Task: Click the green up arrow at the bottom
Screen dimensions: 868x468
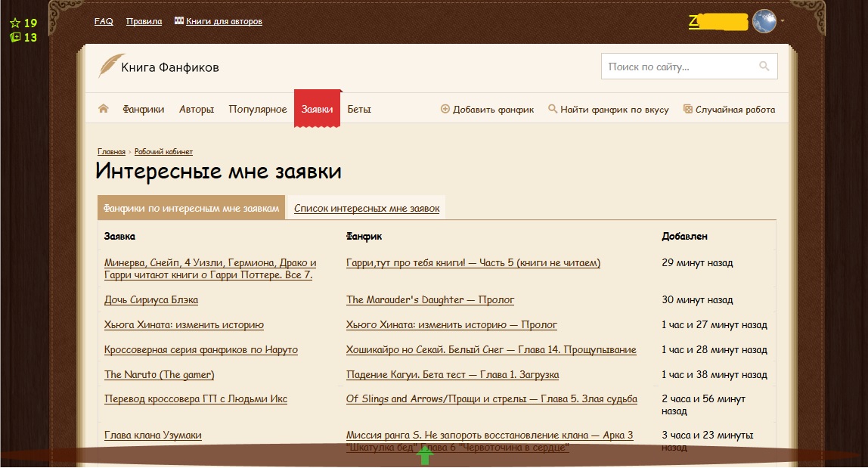Action: 425,454
